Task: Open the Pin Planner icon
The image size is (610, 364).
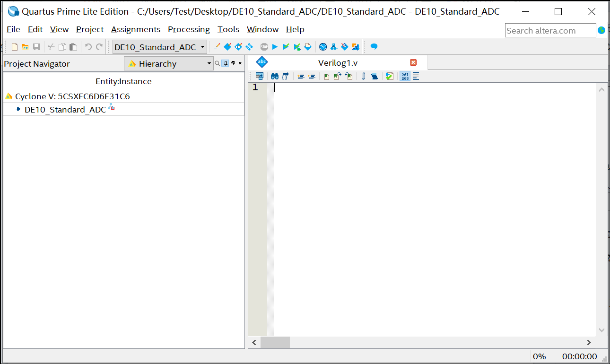Action: point(227,47)
